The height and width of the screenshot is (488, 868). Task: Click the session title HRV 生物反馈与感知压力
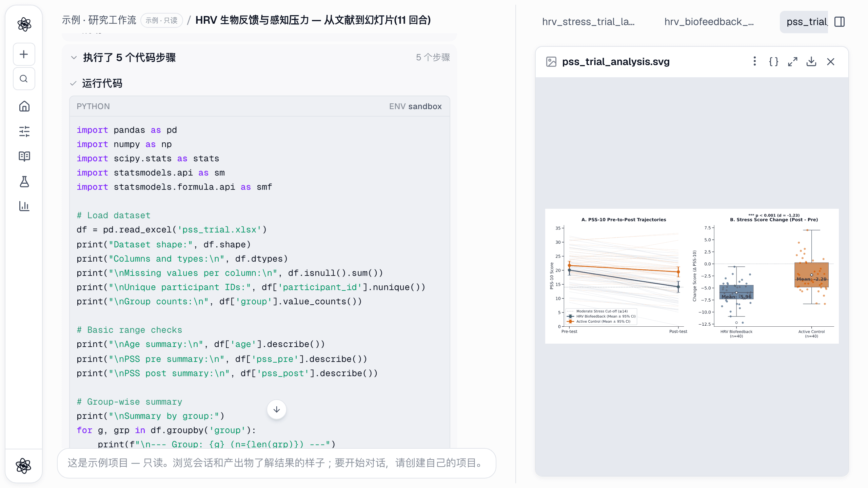[x=313, y=20]
